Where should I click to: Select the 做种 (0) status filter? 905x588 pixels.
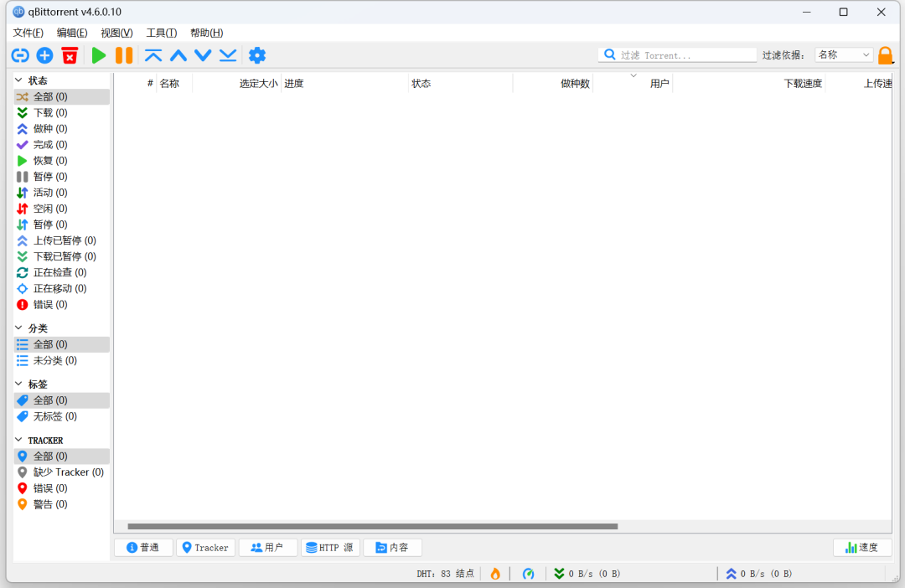coord(62,129)
